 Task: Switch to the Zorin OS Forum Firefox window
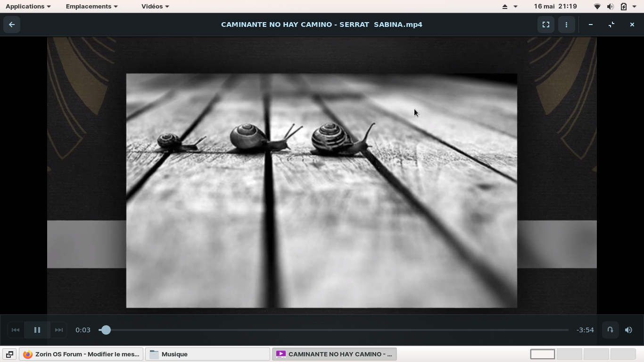pyautogui.click(x=81, y=354)
